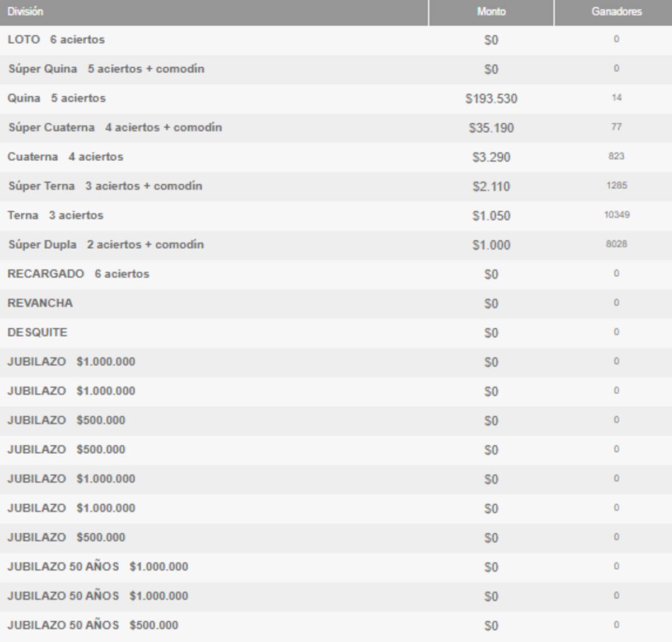Image resolution: width=672 pixels, height=642 pixels.
Task: Click winners count in REVANCHA row
Action: point(617,303)
